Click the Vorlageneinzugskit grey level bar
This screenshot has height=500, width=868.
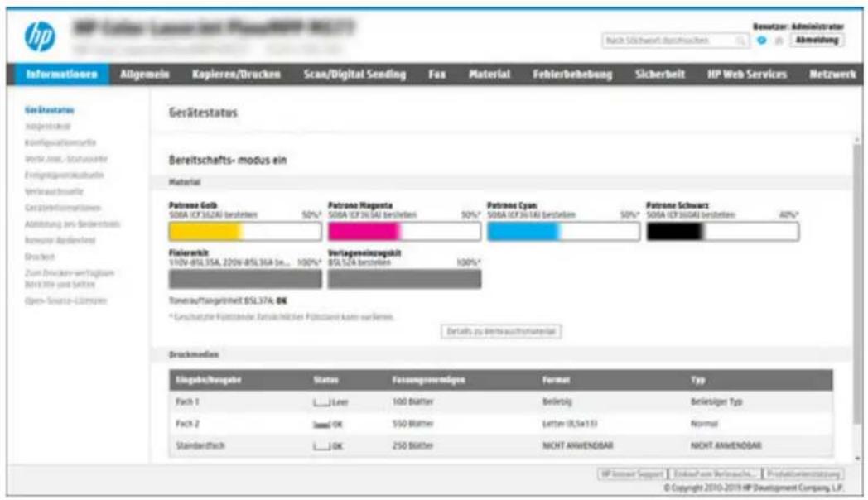click(404, 279)
